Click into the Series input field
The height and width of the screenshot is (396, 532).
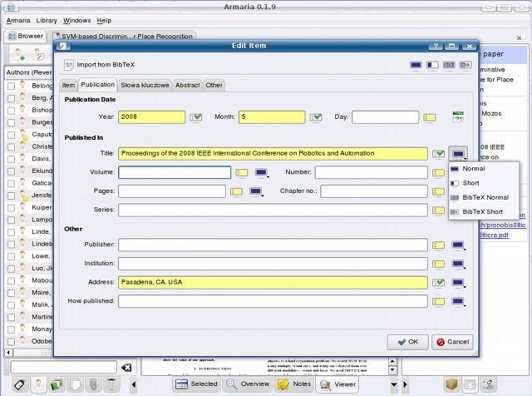(273, 210)
